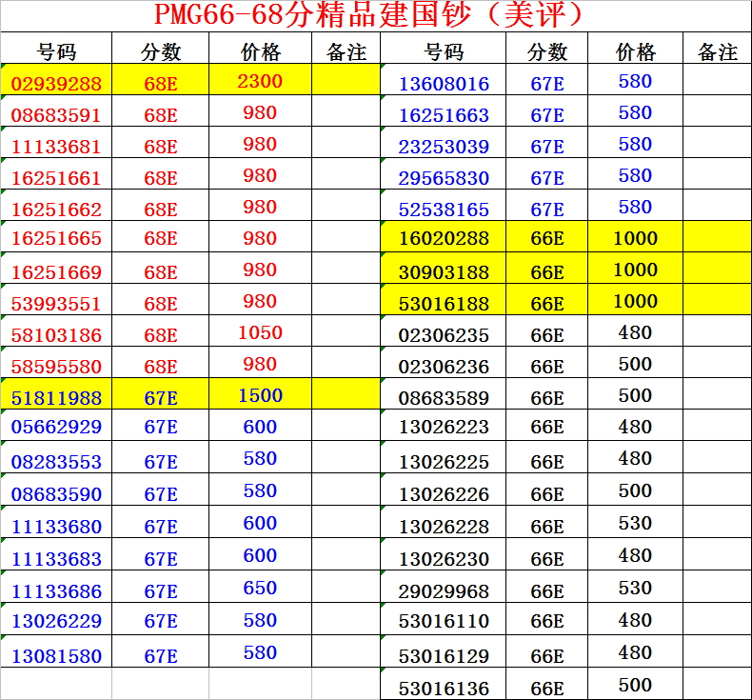Image resolution: width=752 pixels, height=700 pixels.
Task: Click the 1050 price cell
Action: (x=260, y=332)
